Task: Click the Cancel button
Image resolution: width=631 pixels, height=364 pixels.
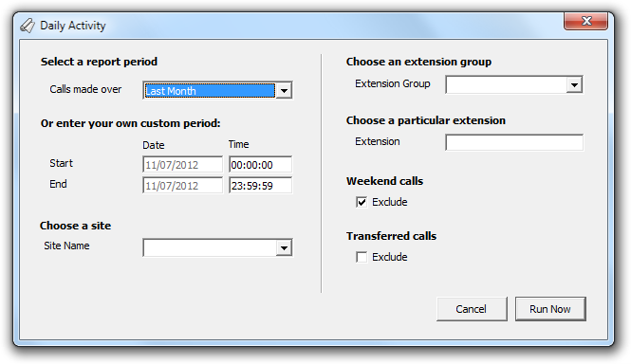Action: tap(472, 309)
